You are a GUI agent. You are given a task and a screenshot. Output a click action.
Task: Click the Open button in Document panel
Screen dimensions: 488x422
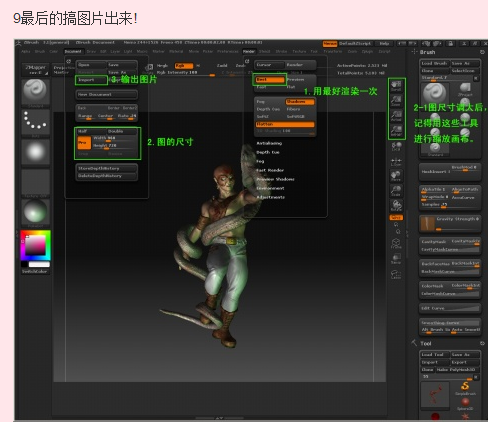pyautogui.click(x=91, y=65)
